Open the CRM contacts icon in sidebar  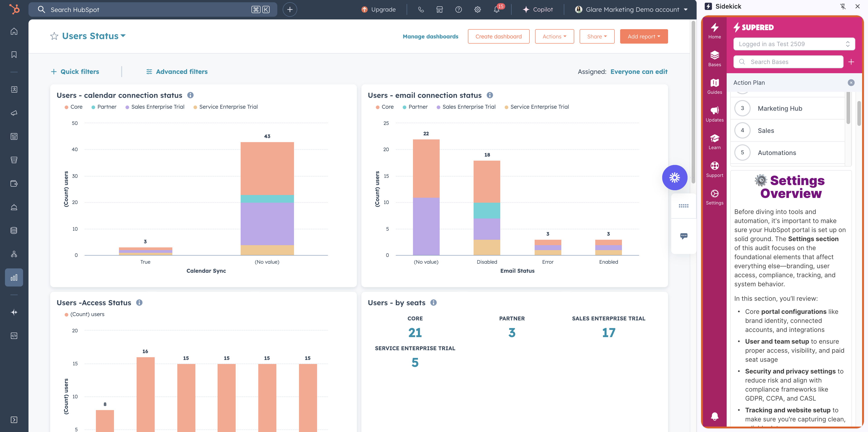14,89
